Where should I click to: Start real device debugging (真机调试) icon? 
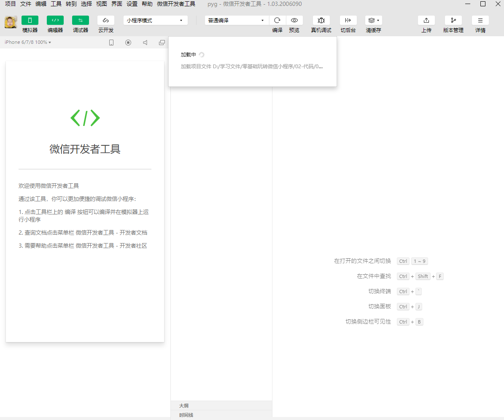(x=321, y=20)
